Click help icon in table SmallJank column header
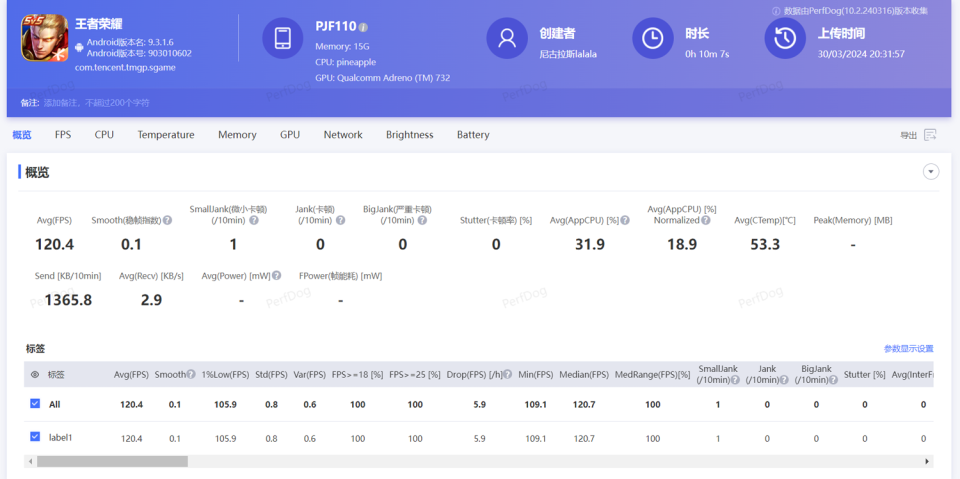 coord(735,380)
